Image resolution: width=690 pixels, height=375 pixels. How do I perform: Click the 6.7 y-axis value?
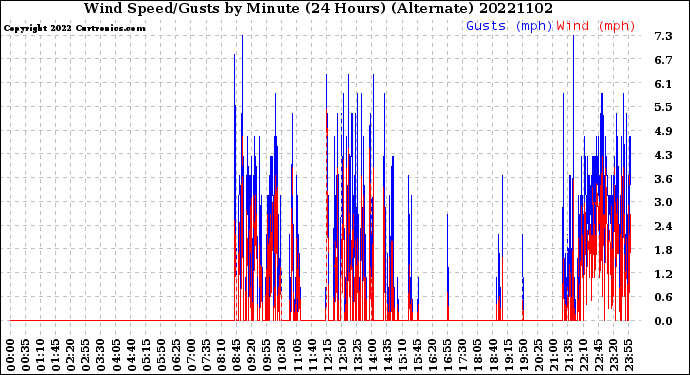point(664,60)
